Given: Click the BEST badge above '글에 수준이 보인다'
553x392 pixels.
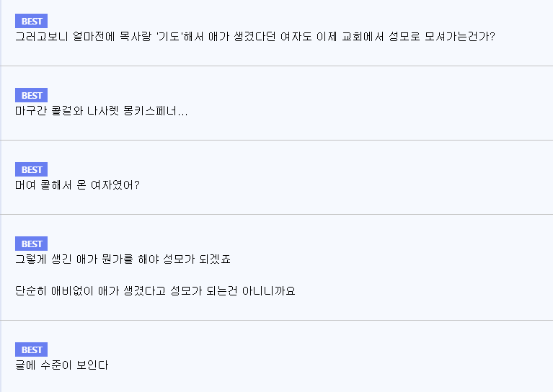Looking at the screenshot, I should (x=32, y=349).
